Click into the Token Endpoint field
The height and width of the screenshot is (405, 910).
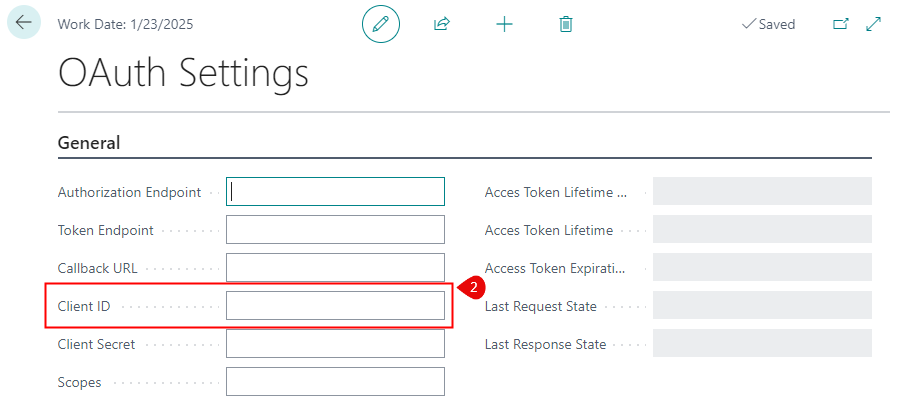(335, 230)
